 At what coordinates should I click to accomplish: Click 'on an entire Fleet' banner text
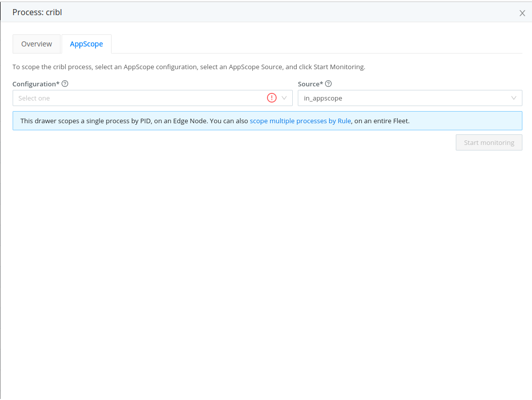pos(382,121)
